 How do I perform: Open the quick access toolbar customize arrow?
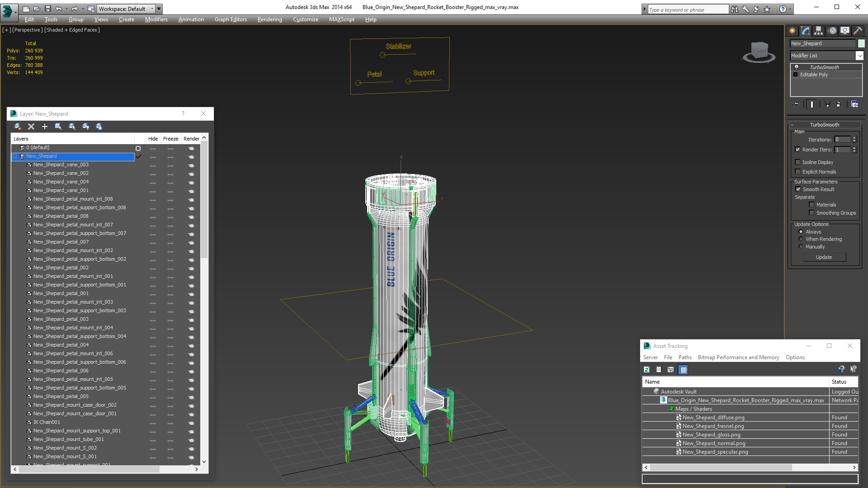[x=159, y=9]
